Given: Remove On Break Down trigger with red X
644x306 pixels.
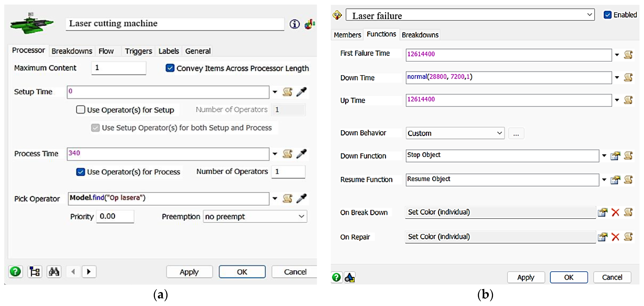Looking at the screenshot, I should click(615, 212).
